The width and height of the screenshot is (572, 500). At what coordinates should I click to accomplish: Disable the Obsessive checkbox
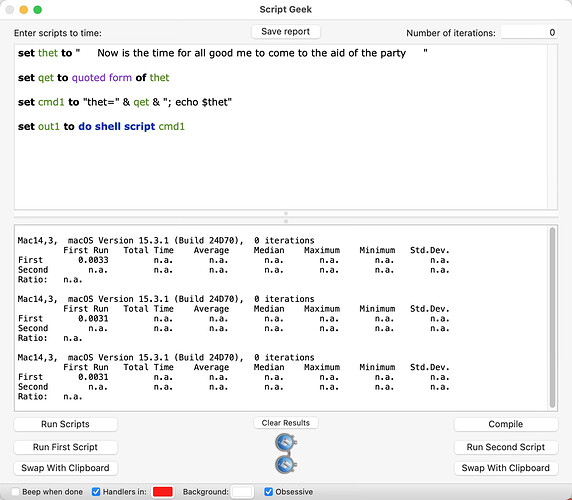(268, 492)
